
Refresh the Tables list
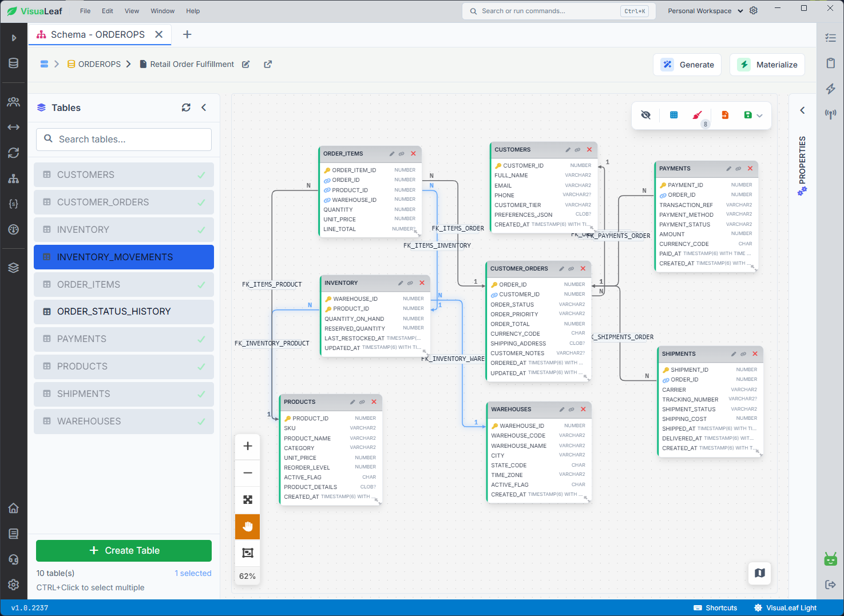point(186,108)
